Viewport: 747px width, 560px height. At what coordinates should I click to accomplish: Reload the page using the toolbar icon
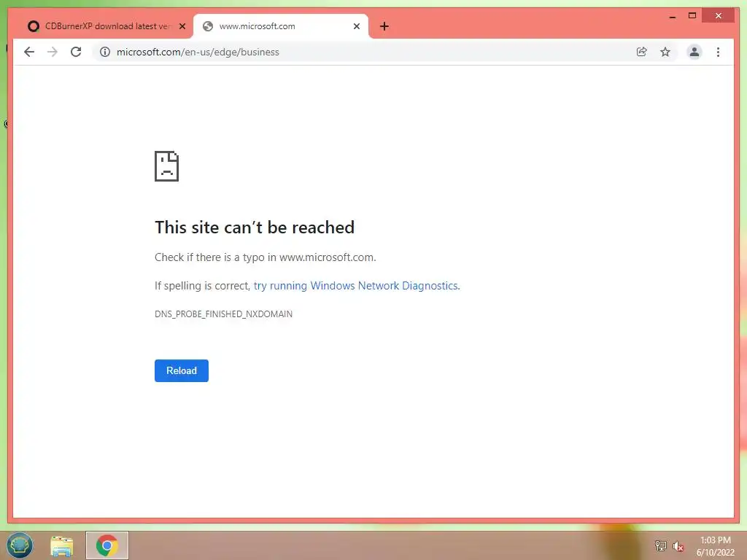coord(76,52)
